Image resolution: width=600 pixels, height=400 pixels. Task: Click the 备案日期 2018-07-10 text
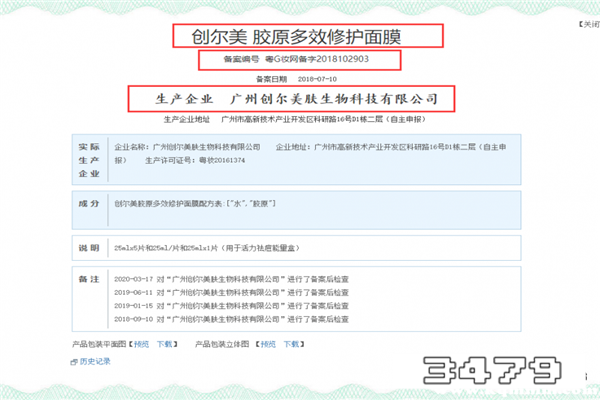[300, 78]
